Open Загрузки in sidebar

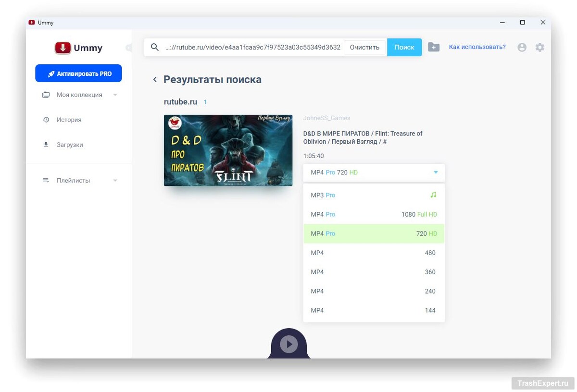click(70, 145)
